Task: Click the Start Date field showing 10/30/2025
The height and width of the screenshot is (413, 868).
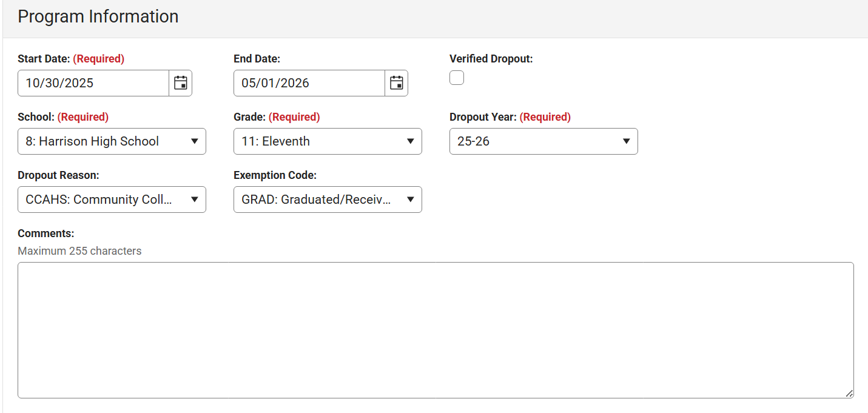Action: point(93,83)
